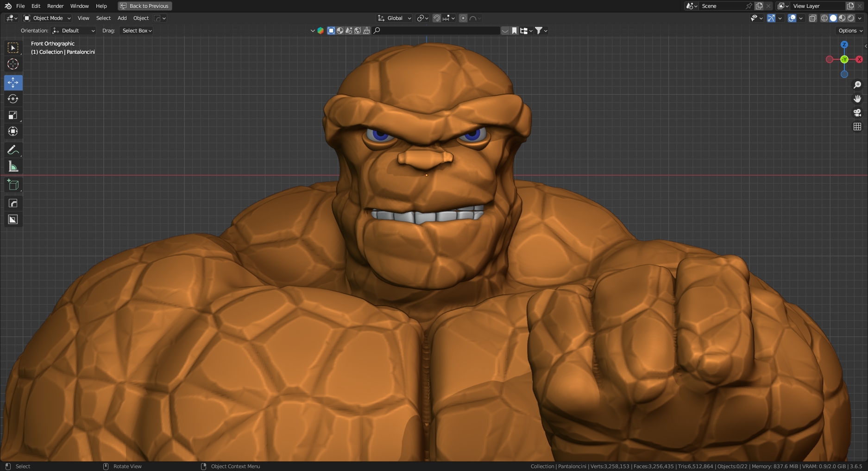Toggle viewport gizmos display

(x=771, y=18)
